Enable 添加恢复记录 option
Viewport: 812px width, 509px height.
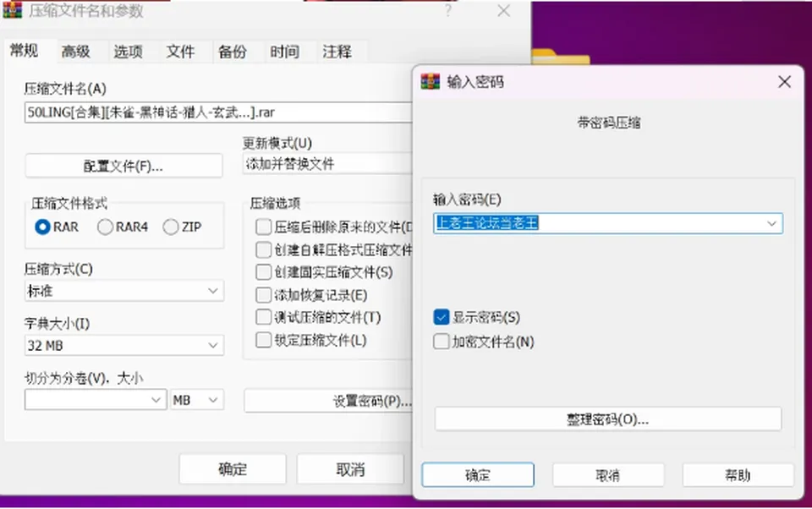pyautogui.click(x=264, y=295)
